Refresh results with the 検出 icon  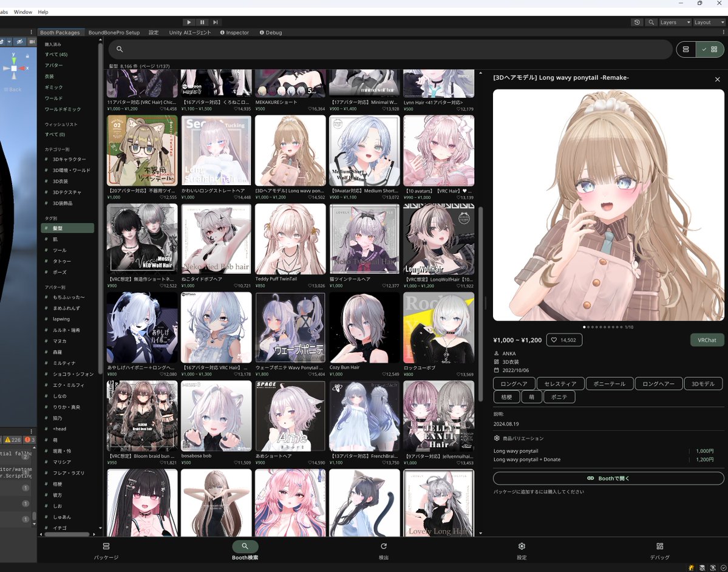(383, 546)
